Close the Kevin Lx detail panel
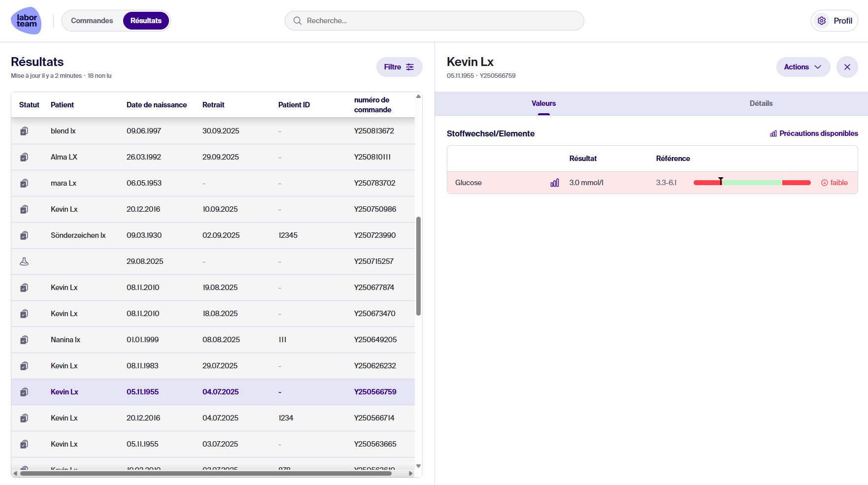The image size is (868, 485). point(847,67)
